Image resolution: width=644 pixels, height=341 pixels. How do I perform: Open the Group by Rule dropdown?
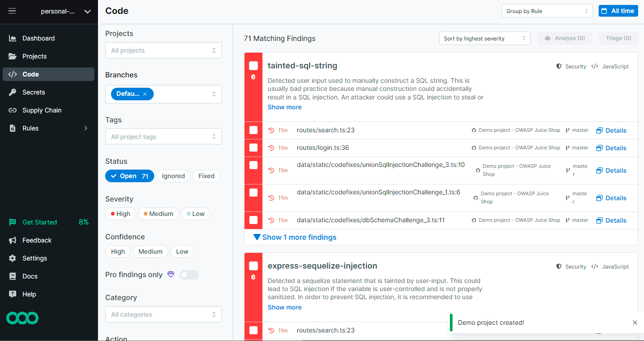(x=547, y=11)
